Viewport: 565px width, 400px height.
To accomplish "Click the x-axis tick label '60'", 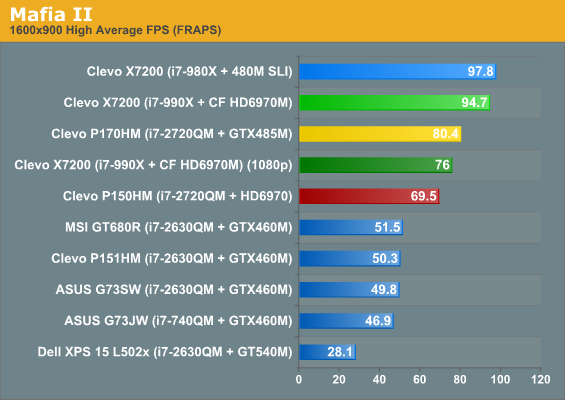I will coord(419,379).
